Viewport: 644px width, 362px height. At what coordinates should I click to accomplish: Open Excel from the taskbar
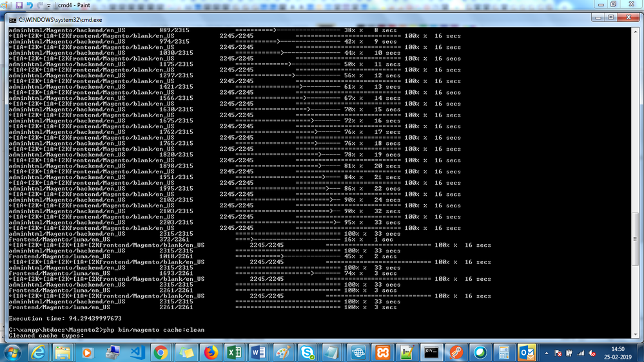(x=235, y=352)
